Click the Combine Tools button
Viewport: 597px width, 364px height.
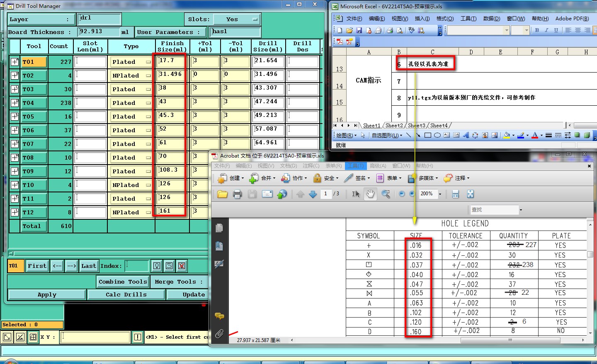(123, 281)
